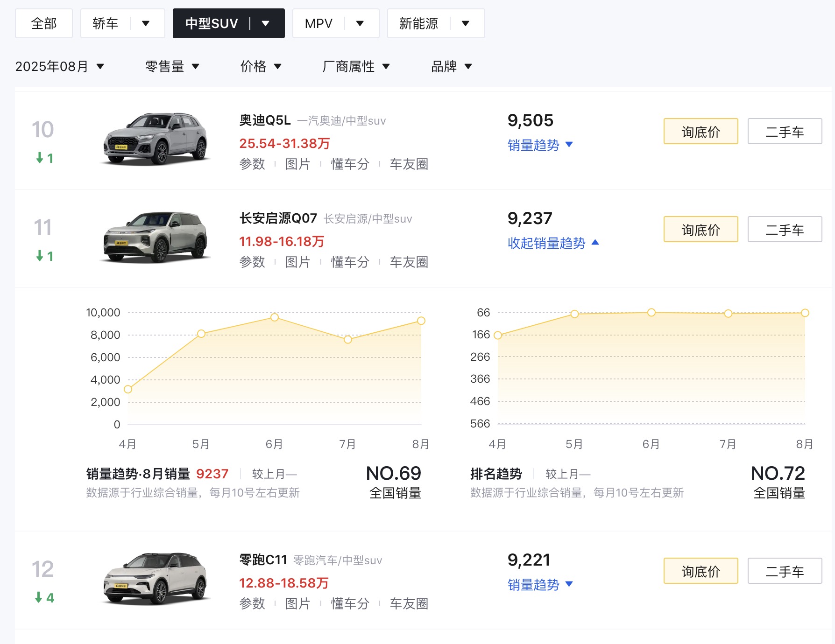
Task: Open the 零跑C11 car image
Action: tap(155, 578)
